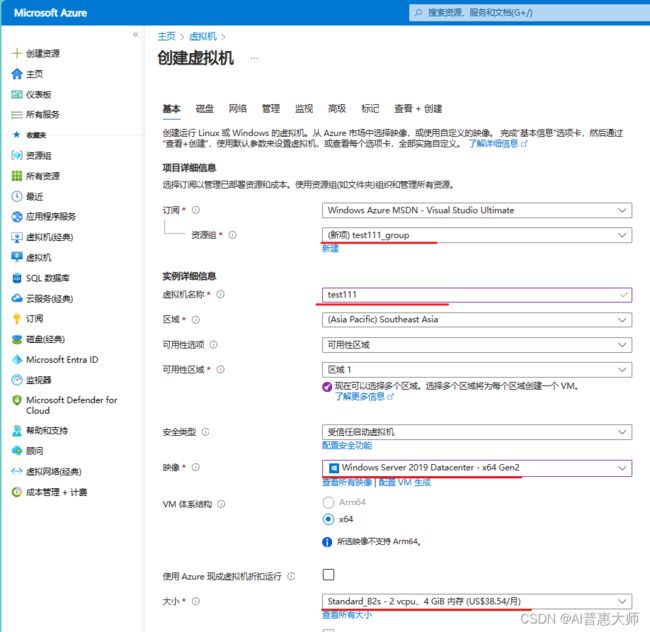This screenshot has height=632, width=650.
Task: Switch to the 查看 + 创建 tab
Action: 418,109
